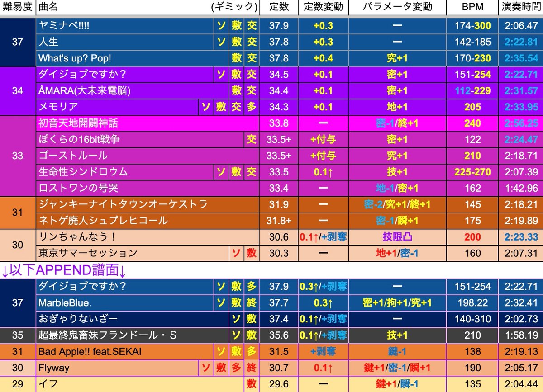Viewport: 543px width, 392px height.
Task: Select the 多 badge on Flyway
Action: [237, 368]
